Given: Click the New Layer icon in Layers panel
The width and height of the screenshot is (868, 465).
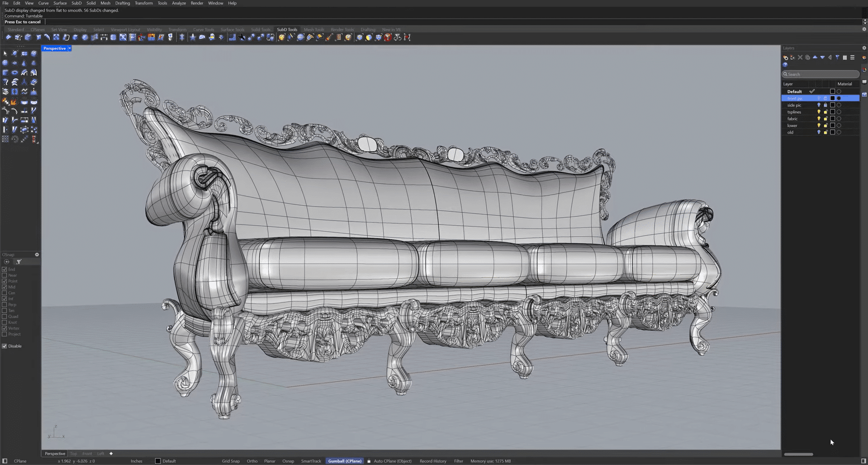Looking at the screenshot, I should 786,58.
